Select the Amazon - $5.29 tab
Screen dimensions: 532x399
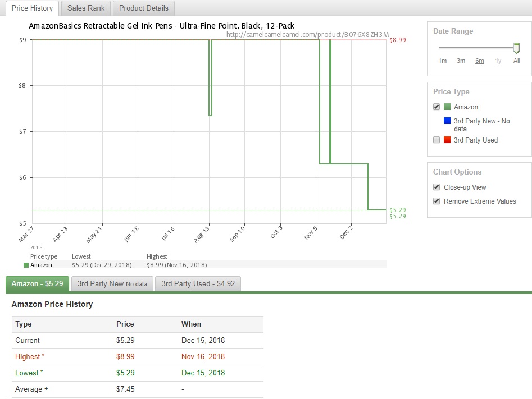click(37, 284)
